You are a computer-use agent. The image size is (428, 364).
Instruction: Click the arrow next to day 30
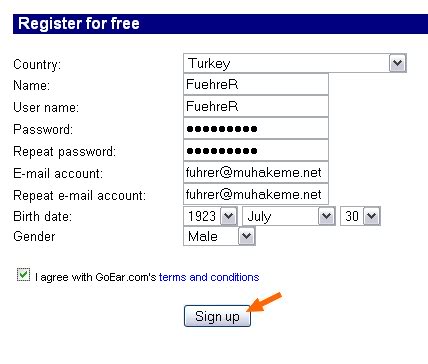click(x=371, y=216)
